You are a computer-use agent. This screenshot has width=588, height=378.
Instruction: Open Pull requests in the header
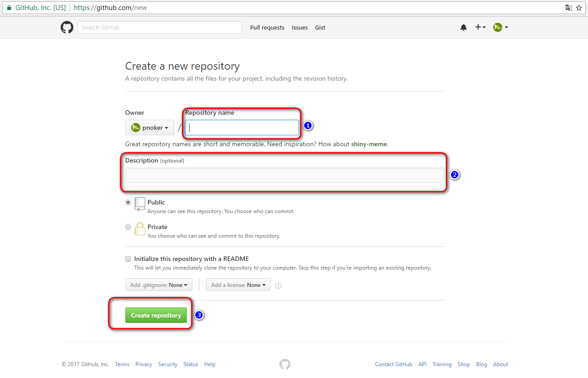tap(267, 27)
